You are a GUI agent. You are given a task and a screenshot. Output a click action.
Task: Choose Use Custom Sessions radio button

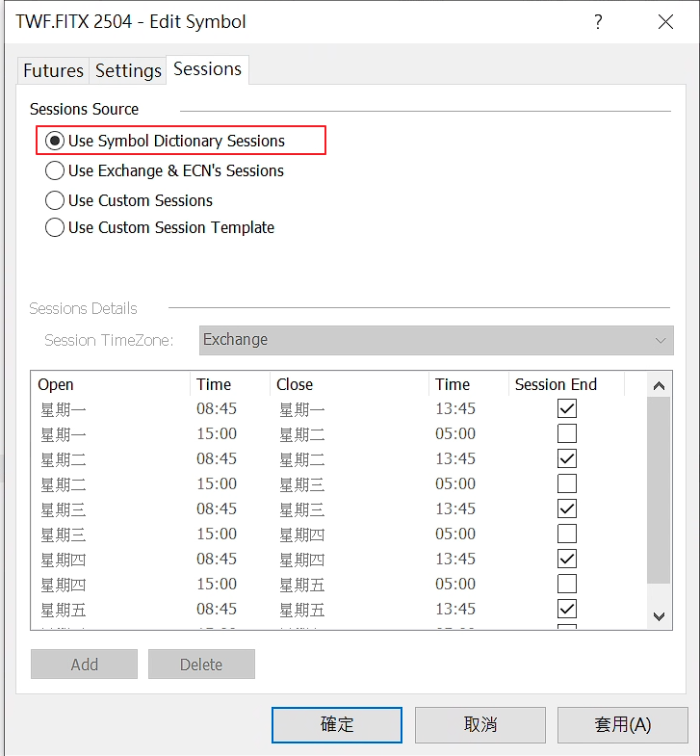pyautogui.click(x=56, y=200)
